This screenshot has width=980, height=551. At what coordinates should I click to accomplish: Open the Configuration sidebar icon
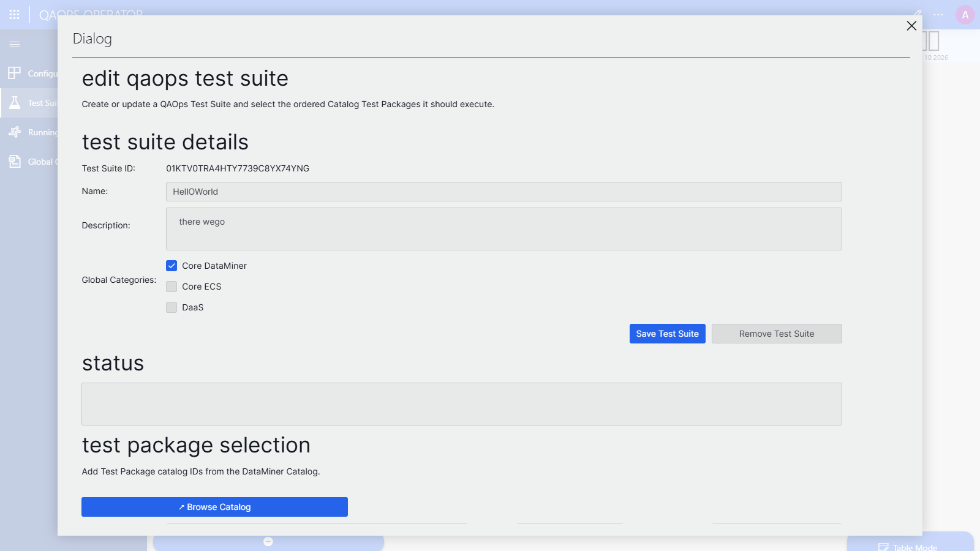coord(15,73)
